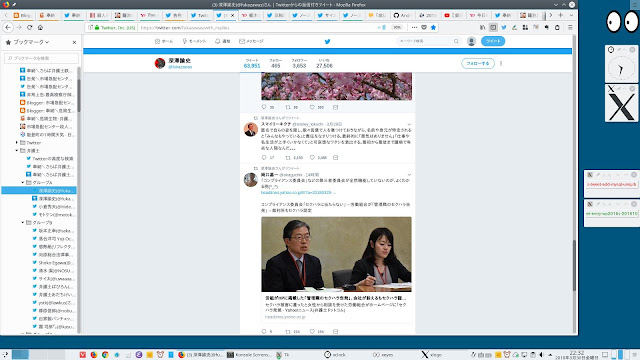Click the フォローする follow button
This screenshot has width=640, height=360.
[x=478, y=63]
